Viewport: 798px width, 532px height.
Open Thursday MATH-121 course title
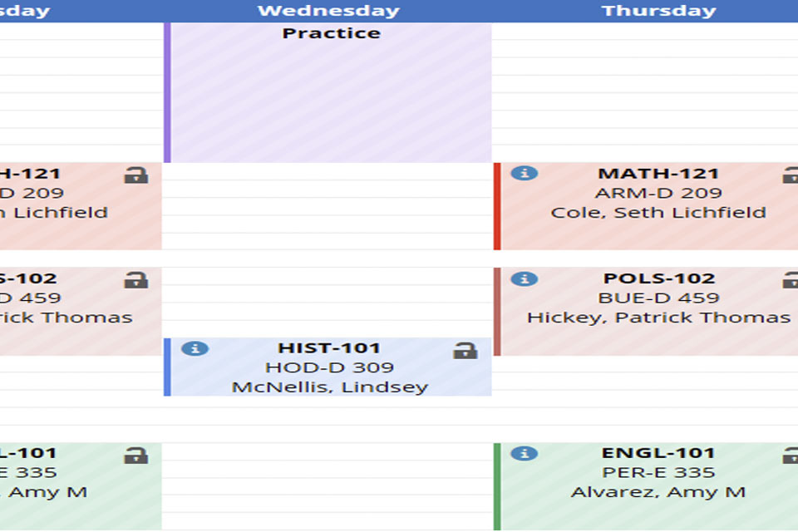click(658, 174)
